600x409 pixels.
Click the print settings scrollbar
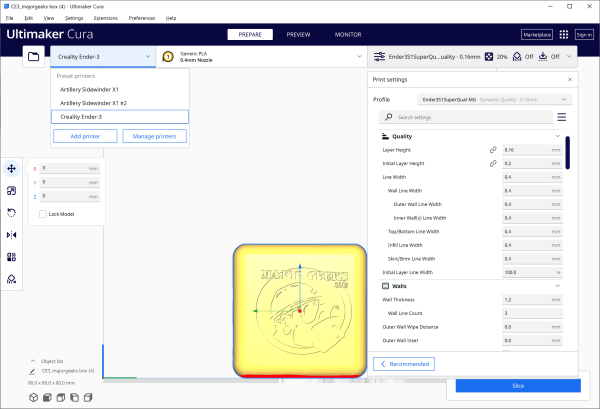(x=567, y=153)
